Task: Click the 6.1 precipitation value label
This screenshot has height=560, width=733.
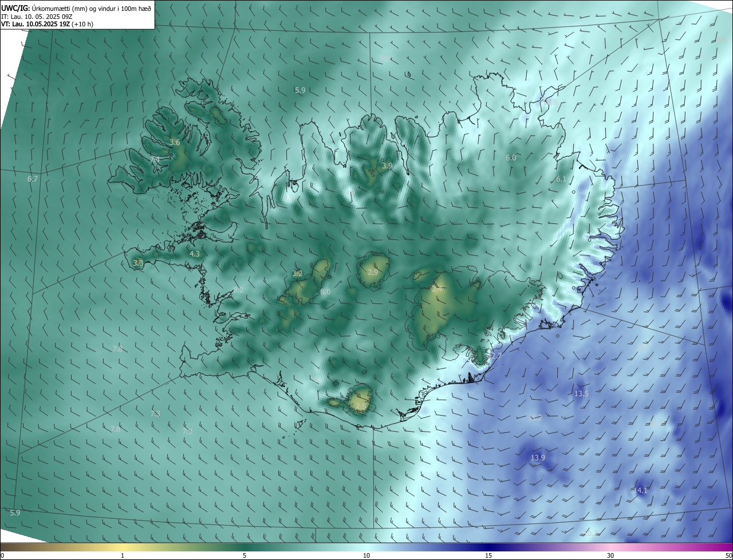Action: pos(561,179)
